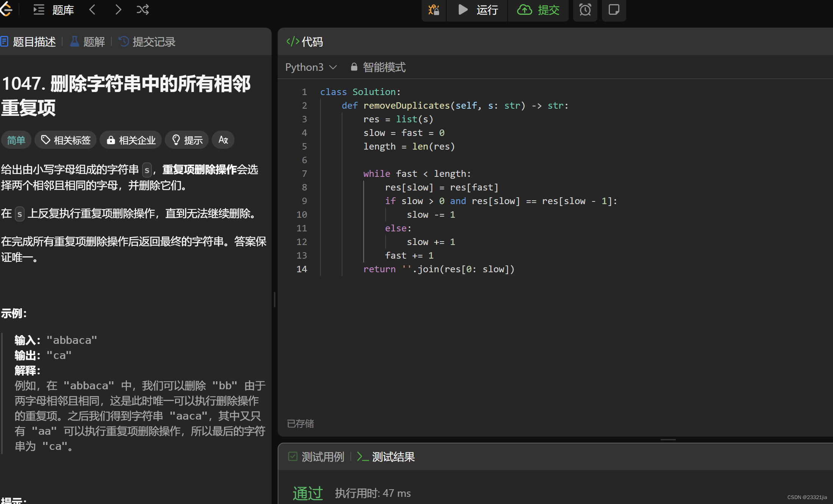Viewport: 833px width, 504px height.
Task: Switch language via translate icon
Action: pyautogui.click(x=223, y=140)
